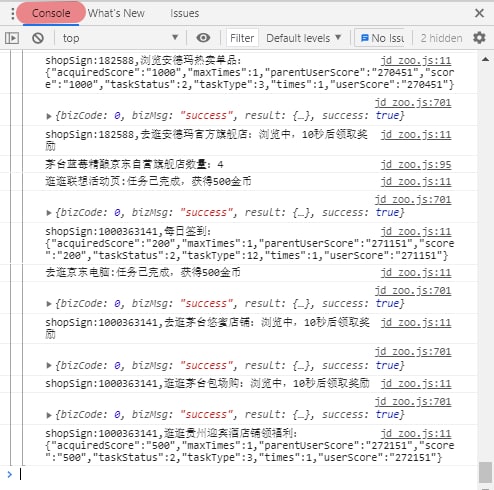Expand the object logged after 去逛京东电脑 message
The height and width of the screenshot is (490, 494).
point(49,304)
